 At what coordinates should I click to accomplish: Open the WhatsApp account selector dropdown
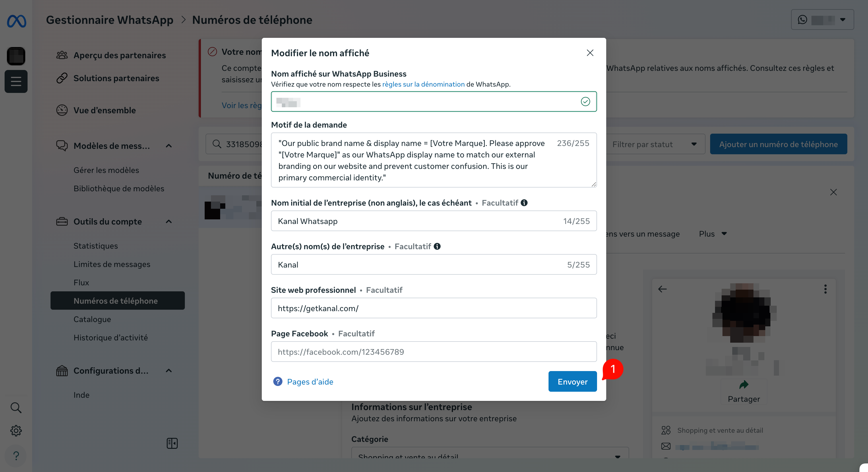pyautogui.click(x=822, y=20)
